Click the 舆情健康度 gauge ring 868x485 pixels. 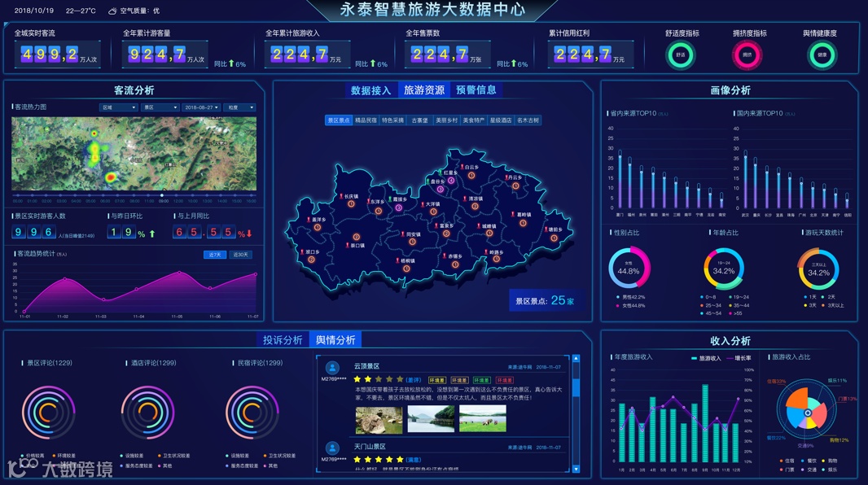click(x=822, y=55)
